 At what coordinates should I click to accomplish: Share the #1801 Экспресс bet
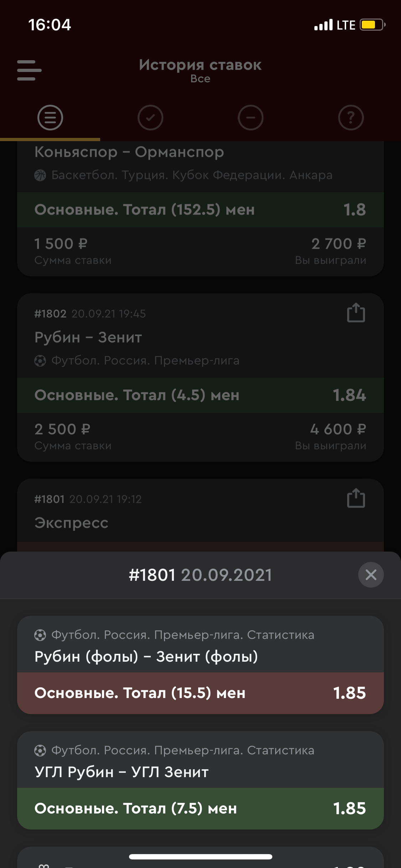(x=356, y=498)
